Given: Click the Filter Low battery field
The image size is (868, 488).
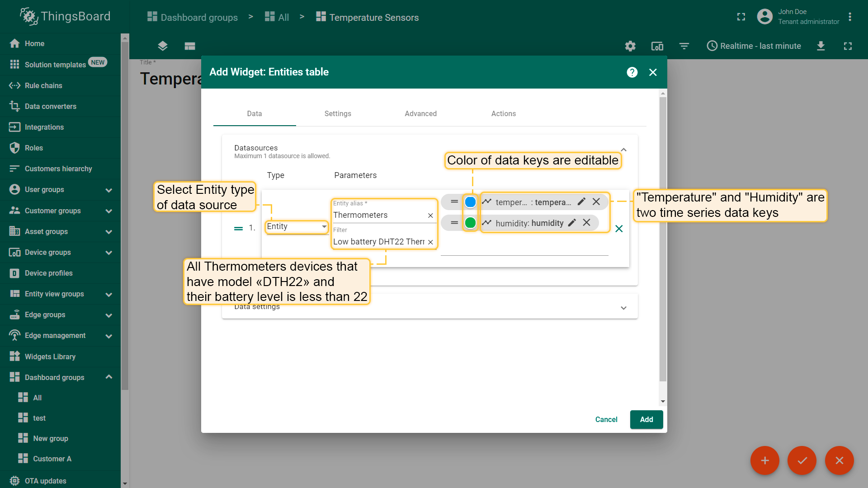Looking at the screenshot, I should tap(379, 242).
